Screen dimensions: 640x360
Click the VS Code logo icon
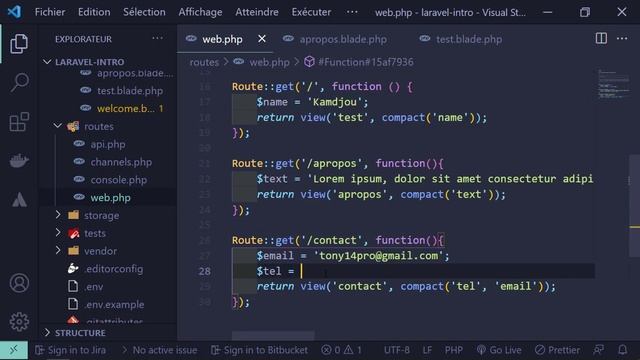[14, 12]
